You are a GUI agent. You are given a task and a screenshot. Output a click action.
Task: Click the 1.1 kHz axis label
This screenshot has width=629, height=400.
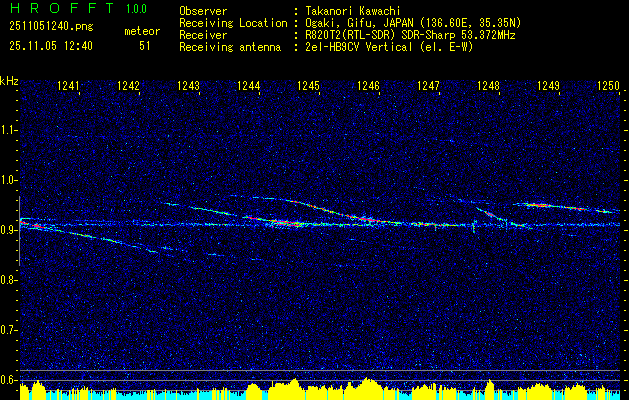click(9, 130)
